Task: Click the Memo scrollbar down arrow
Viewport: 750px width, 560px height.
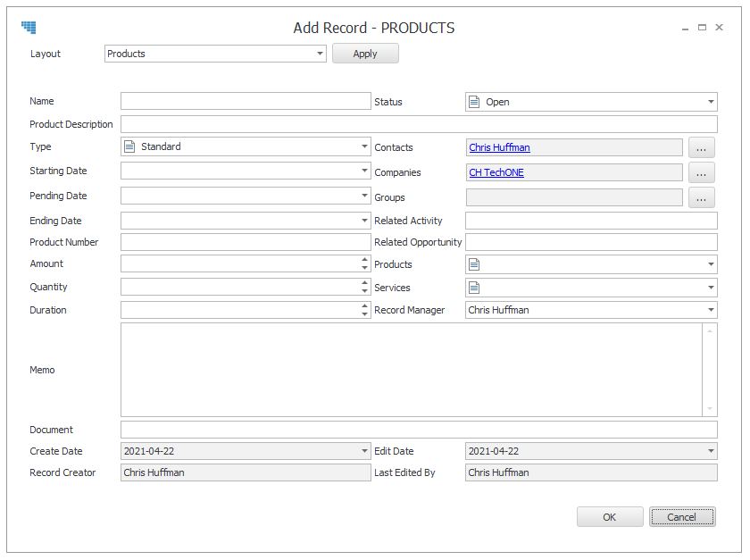Action: tap(710, 409)
